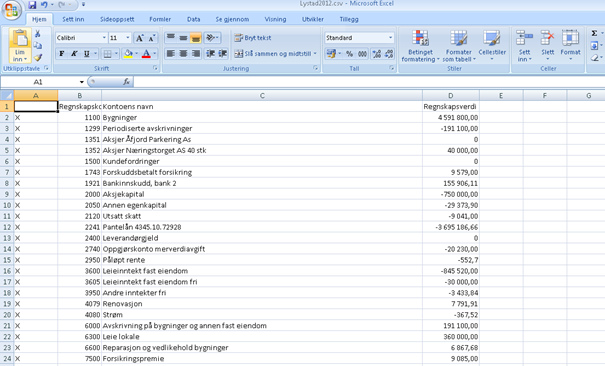Toggle bottom align button
This screenshot has width=605, height=366.
196,37
